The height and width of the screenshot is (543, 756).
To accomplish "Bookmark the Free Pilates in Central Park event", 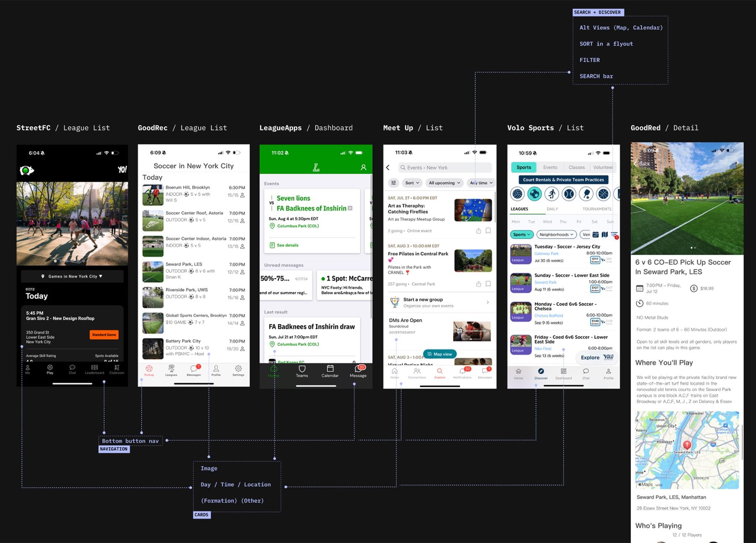I will point(488,284).
